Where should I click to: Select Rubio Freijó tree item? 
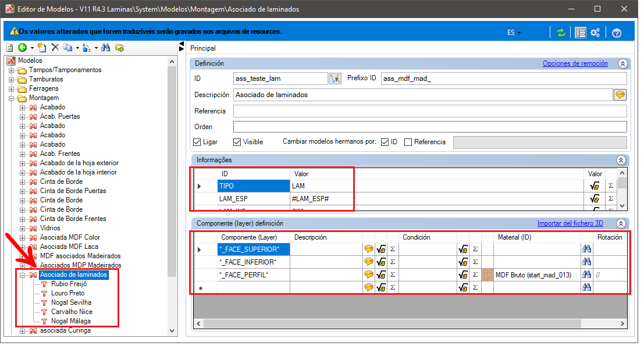pyautogui.click(x=69, y=284)
